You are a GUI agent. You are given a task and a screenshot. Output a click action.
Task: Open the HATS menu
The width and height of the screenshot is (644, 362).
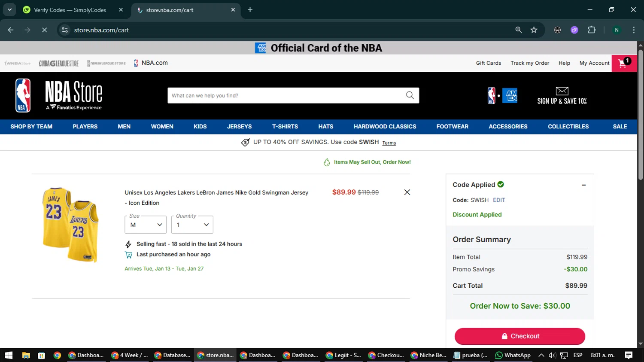(325, 127)
